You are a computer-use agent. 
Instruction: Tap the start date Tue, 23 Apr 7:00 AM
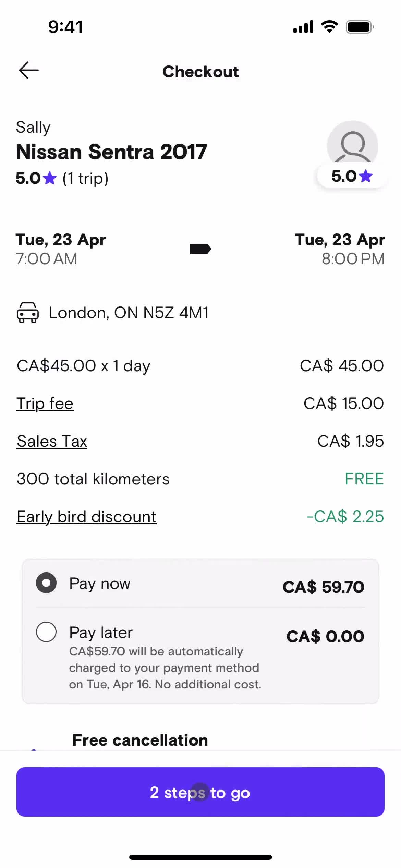coord(61,249)
